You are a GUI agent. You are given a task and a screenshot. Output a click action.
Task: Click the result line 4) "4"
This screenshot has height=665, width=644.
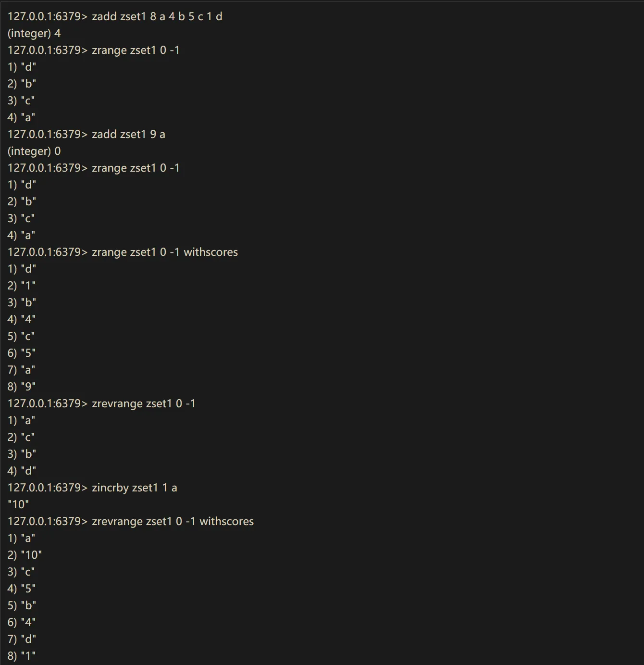click(22, 319)
